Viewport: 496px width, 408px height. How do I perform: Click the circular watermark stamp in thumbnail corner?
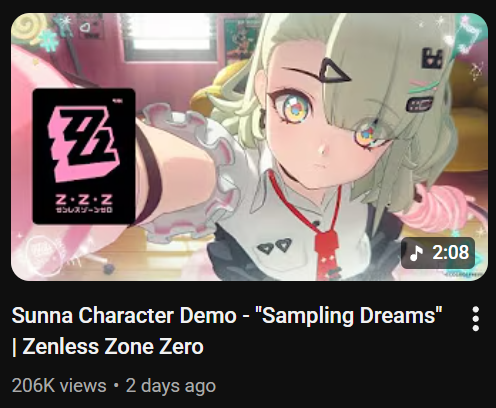click(42, 255)
